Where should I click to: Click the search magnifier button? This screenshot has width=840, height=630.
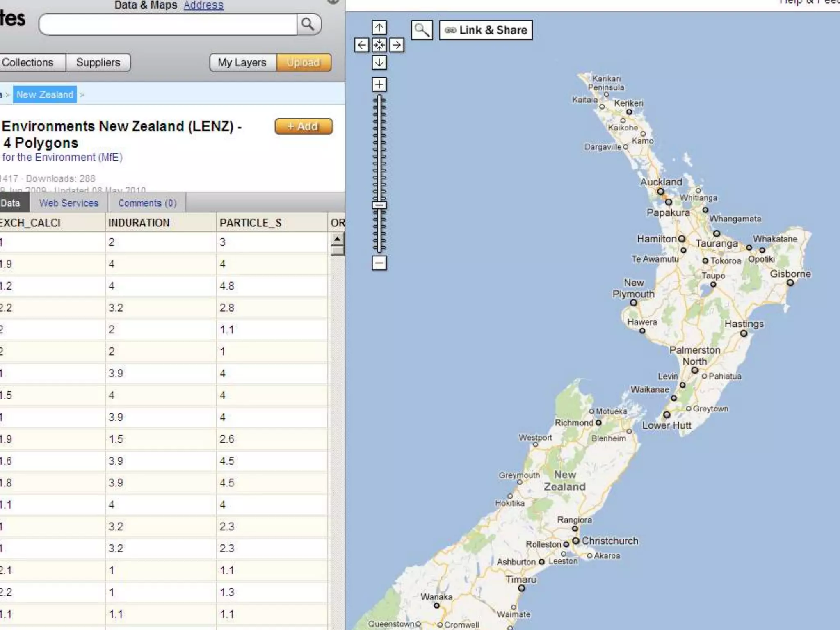click(x=308, y=25)
